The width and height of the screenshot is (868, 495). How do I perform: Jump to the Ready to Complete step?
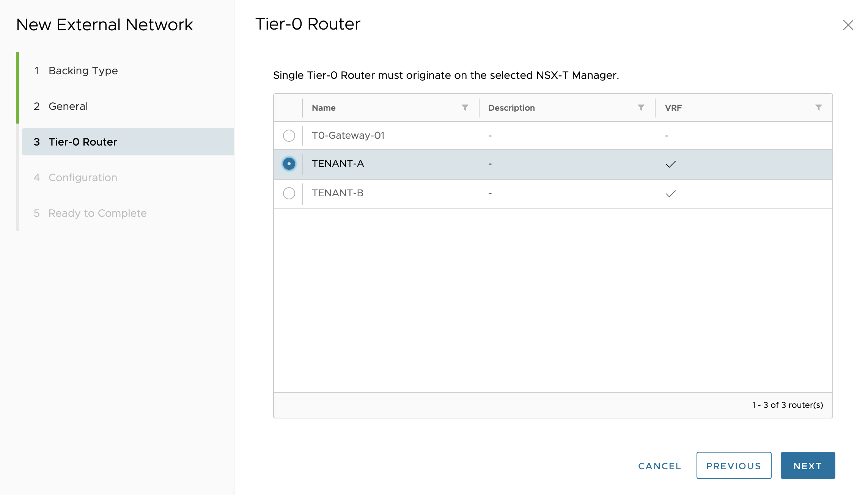point(97,213)
